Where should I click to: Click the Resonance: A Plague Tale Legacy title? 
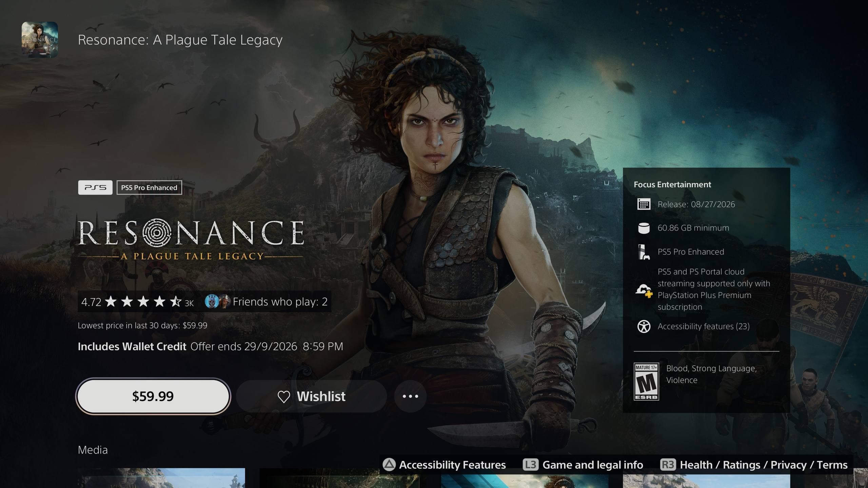point(180,40)
